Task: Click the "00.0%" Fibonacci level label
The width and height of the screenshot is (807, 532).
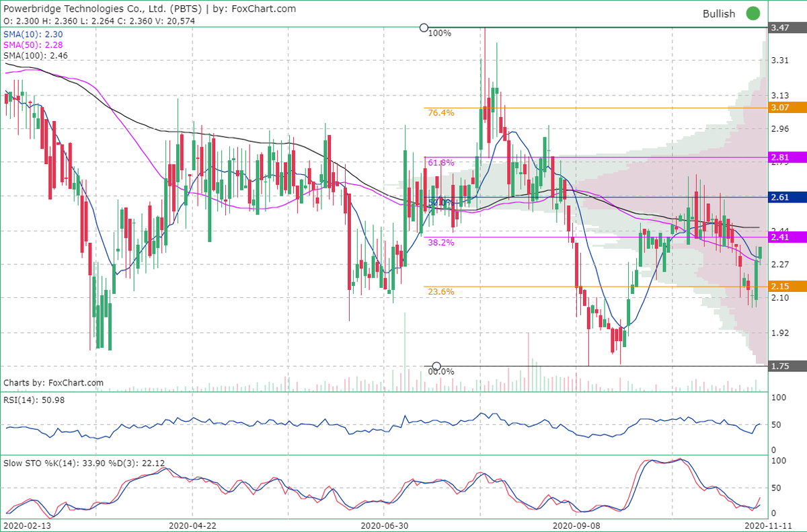Action: tap(442, 371)
